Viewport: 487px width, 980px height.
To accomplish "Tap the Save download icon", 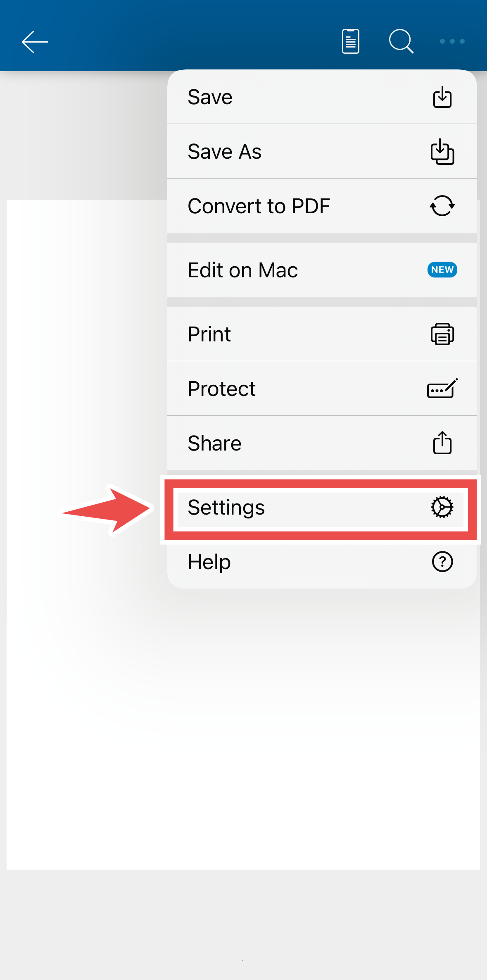I will coord(442,97).
